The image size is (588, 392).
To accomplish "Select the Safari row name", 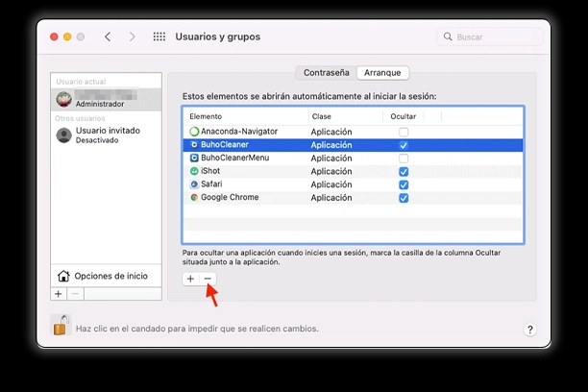I will point(211,184).
